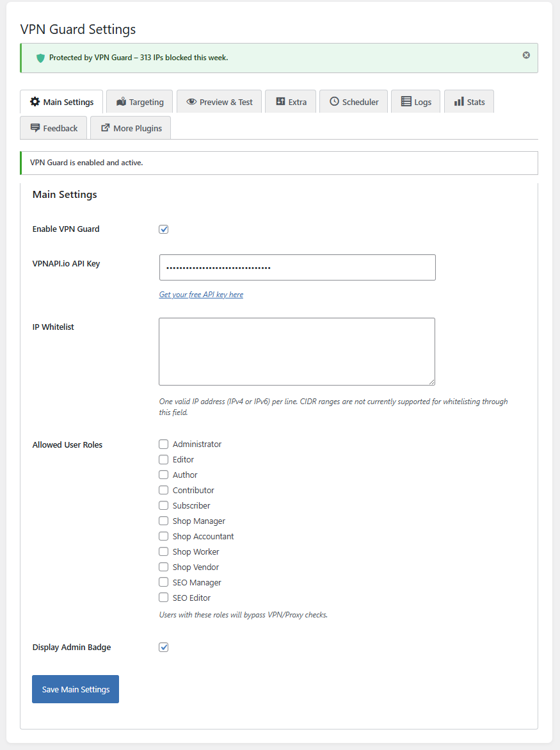
Task: Open the More Plugins tab
Action: [x=131, y=128]
